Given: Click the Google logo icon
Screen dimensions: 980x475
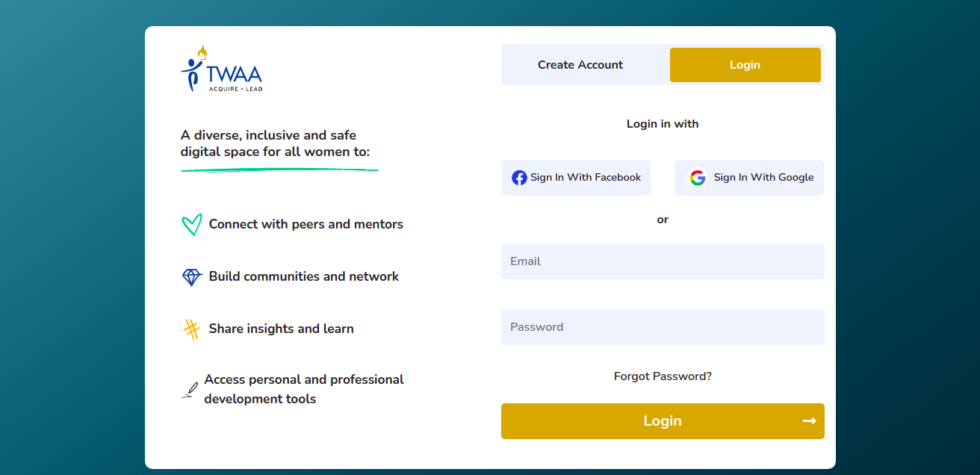Looking at the screenshot, I should (x=698, y=178).
